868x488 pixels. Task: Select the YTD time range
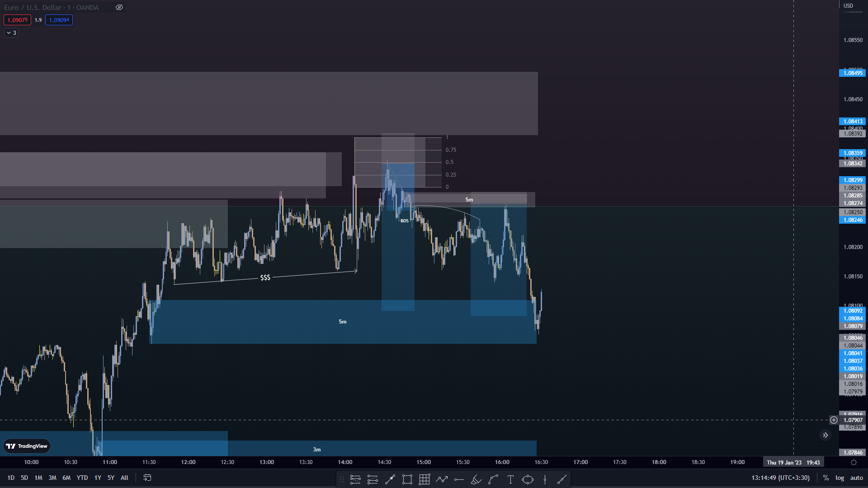pos(82,478)
